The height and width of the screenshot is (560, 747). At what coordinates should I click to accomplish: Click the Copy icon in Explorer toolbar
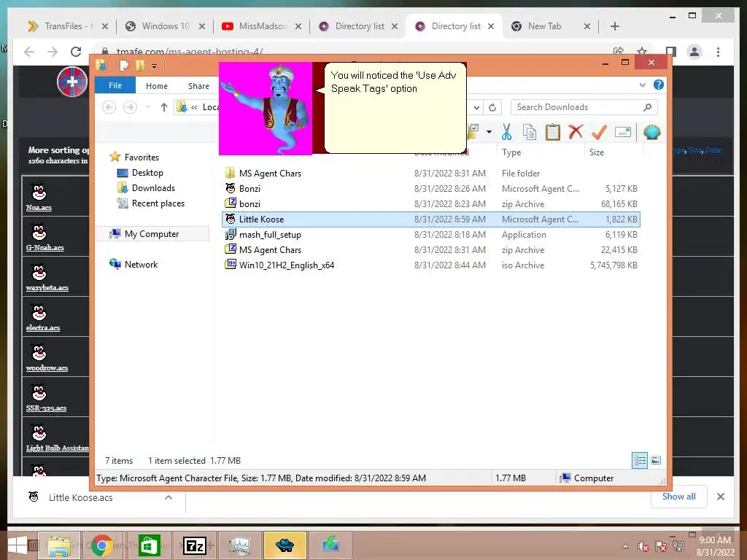pyautogui.click(x=530, y=132)
